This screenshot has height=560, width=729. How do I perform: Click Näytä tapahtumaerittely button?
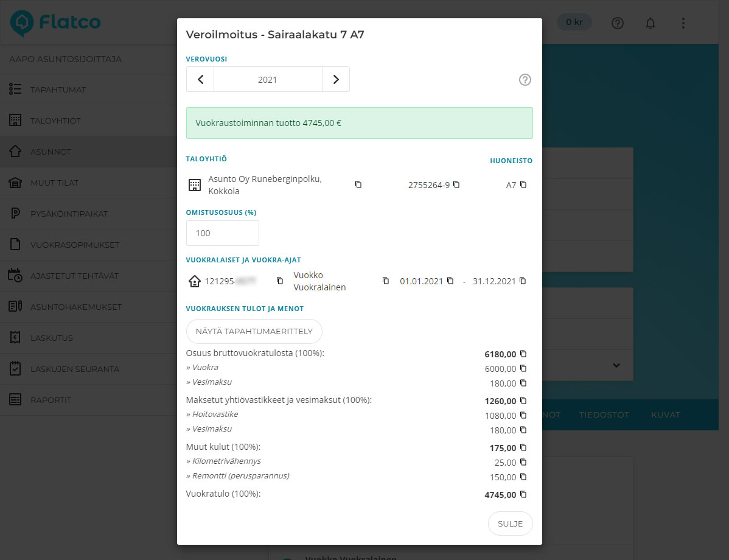(x=254, y=331)
